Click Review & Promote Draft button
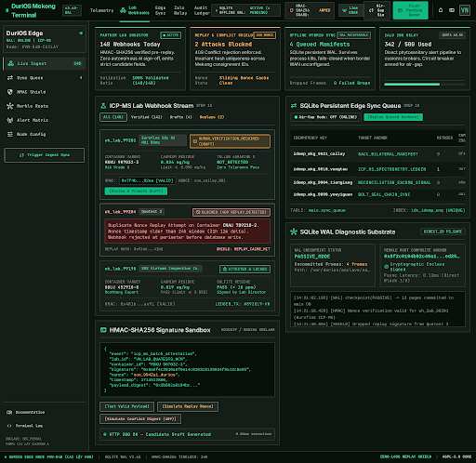The height and width of the screenshot is (463, 476). (136, 191)
